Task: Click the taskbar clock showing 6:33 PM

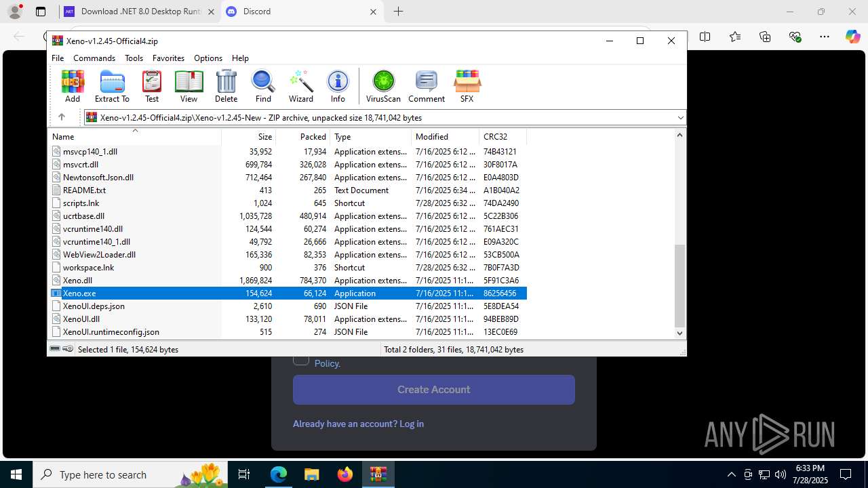Action: [x=810, y=474]
